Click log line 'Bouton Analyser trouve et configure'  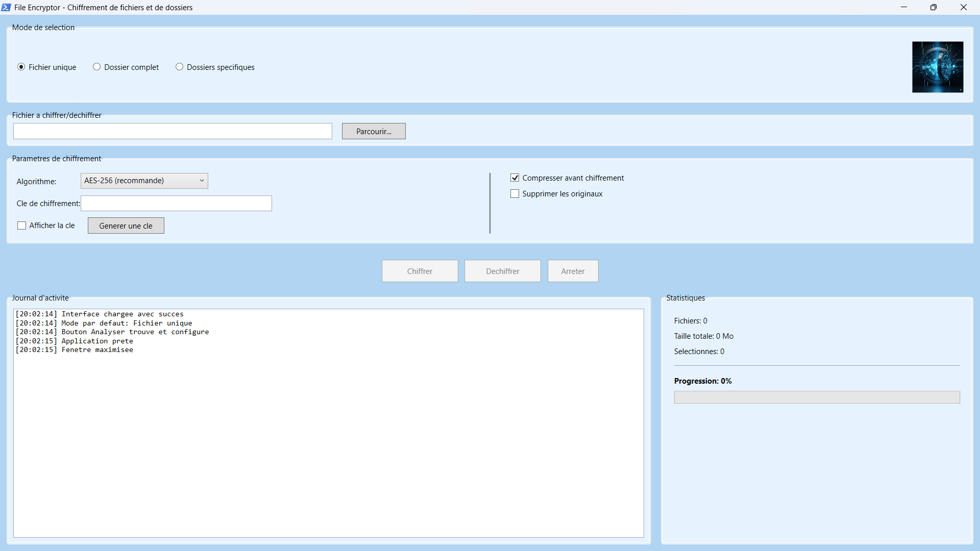pyautogui.click(x=112, y=332)
